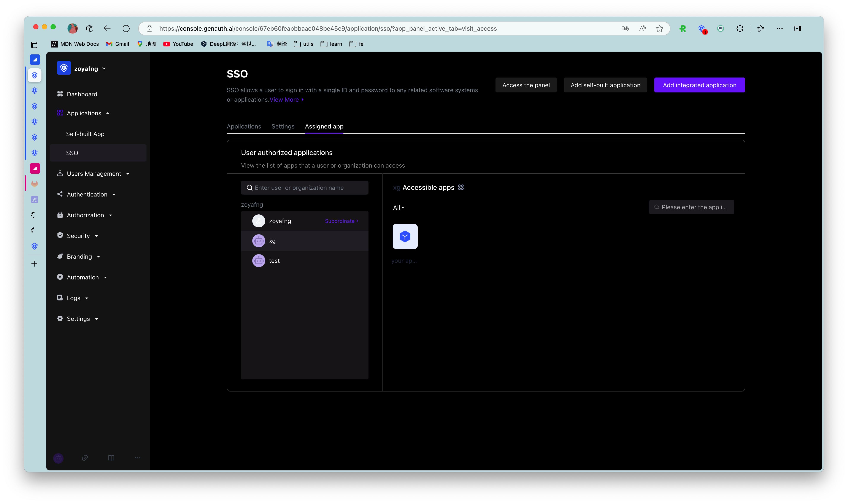Bookmark page with the star icon
Screen dimensions: 848x504
[659, 29]
